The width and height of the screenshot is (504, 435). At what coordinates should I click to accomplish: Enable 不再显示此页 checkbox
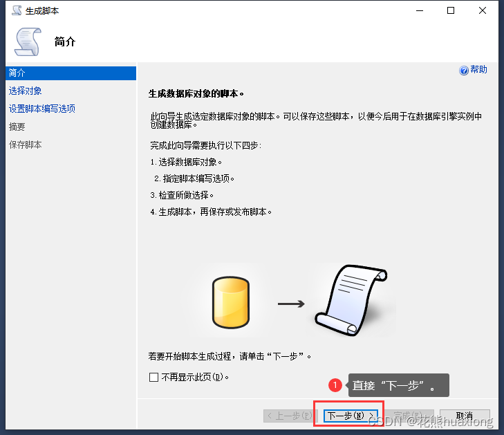[153, 377]
